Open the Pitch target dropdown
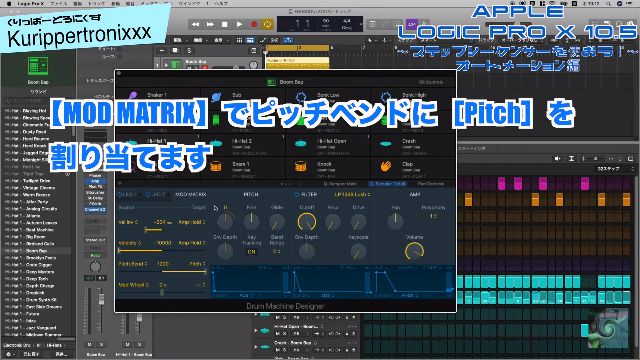 [198, 264]
